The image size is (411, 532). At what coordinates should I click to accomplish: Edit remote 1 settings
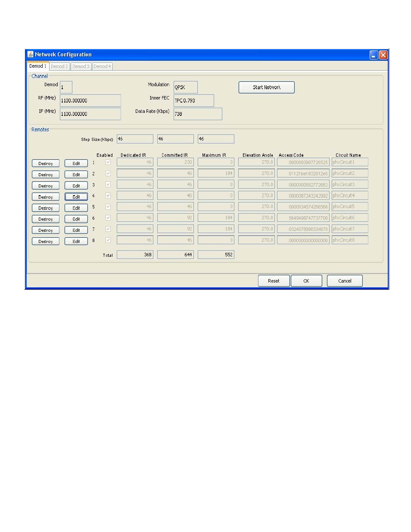pyautogui.click(x=76, y=163)
